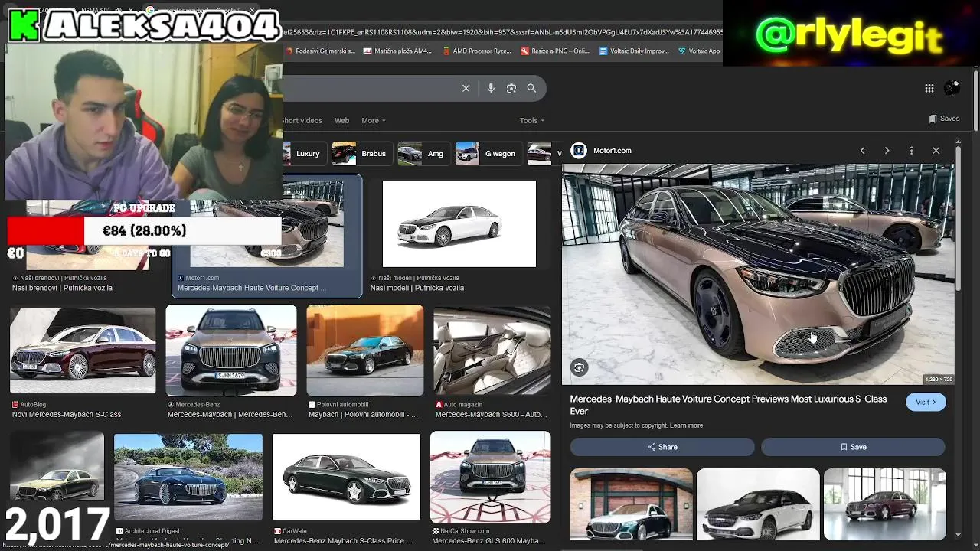The width and height of the screenshot is (980, 551).
Task: Open the Voltaic Daily Improv bookmark
Action: [x=634, y=51]
